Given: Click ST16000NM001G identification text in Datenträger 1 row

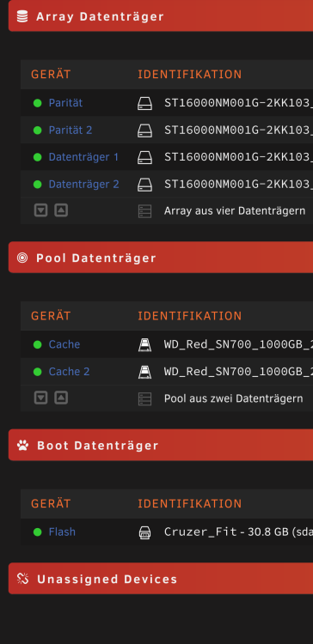Looking at the screenshot, I should coord(238,157).
